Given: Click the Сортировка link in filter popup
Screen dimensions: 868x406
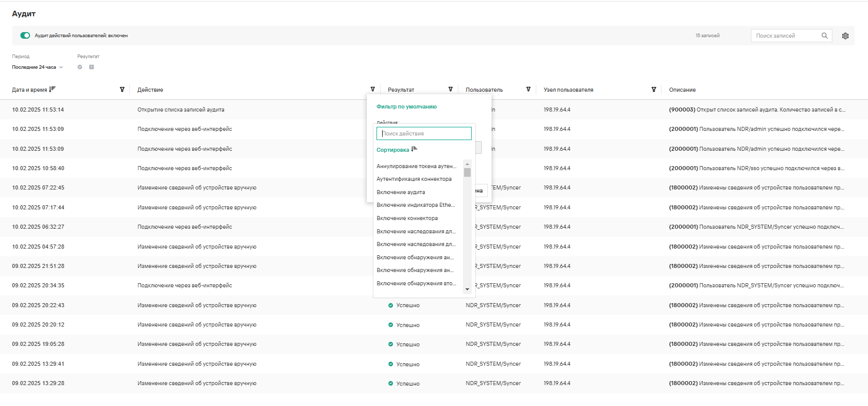Looking at the screenshot, I should [x=393, y=150].
